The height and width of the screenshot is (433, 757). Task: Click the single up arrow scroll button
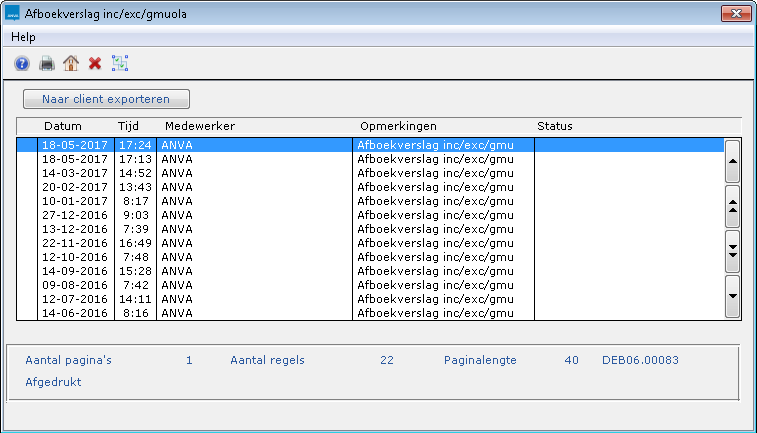point(732,160)
